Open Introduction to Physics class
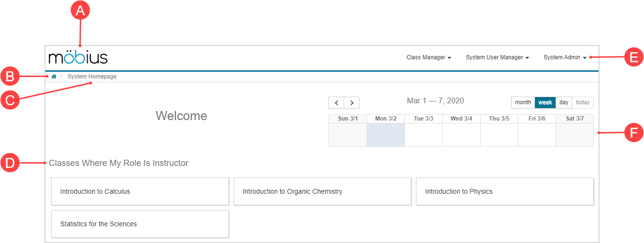Viewport: 644px width, 243px height. (504, 191)
